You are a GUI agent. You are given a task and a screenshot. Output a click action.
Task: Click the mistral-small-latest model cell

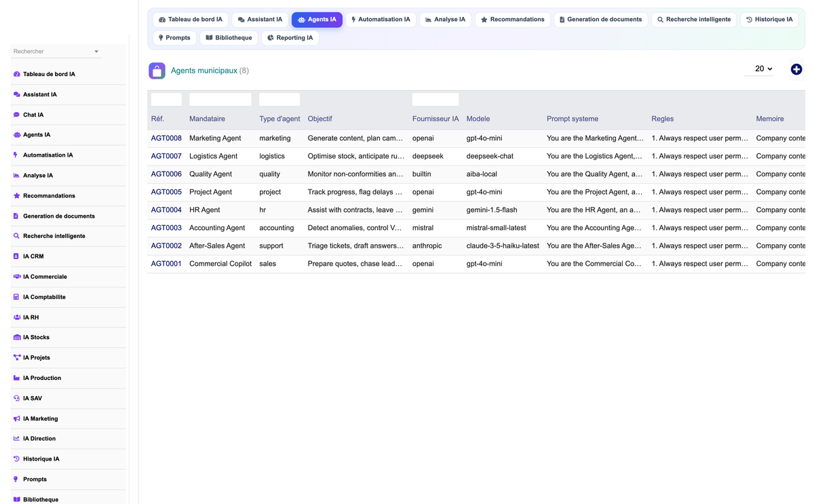tap(497, 228)
